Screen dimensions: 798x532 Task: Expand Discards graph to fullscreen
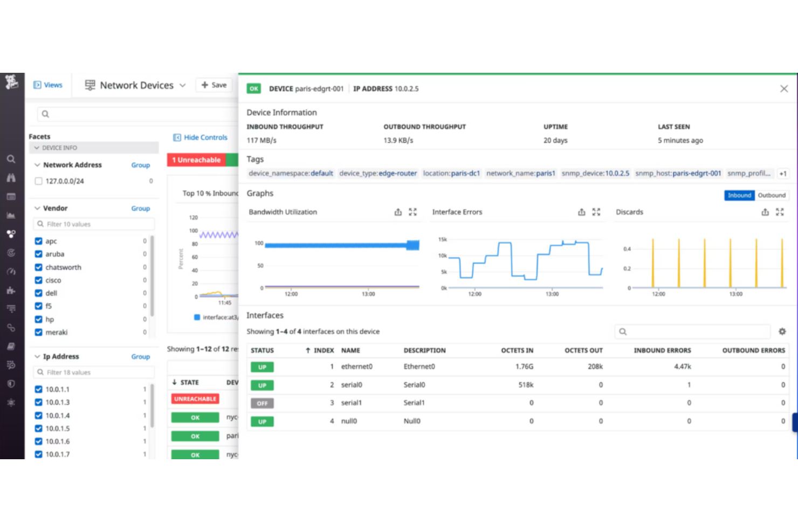click(x=780, y=212)
